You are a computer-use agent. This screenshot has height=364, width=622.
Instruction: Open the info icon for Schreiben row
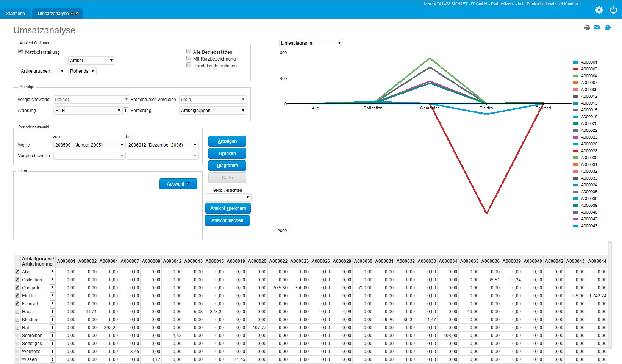tap(52, 336)
